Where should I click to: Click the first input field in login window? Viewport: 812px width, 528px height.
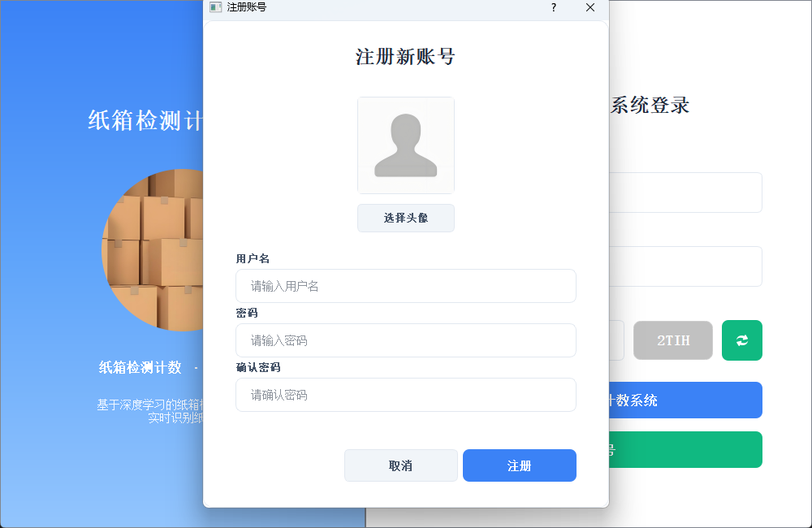pos(685,193)
